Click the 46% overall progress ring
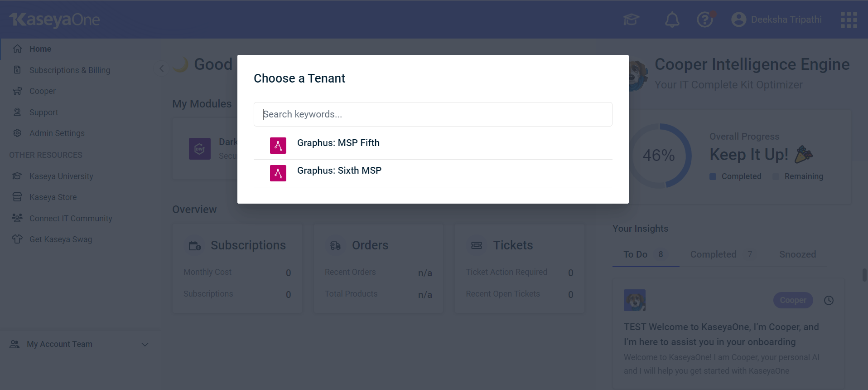This screenshot has height=390, width=868. click(x=660, y=156)
